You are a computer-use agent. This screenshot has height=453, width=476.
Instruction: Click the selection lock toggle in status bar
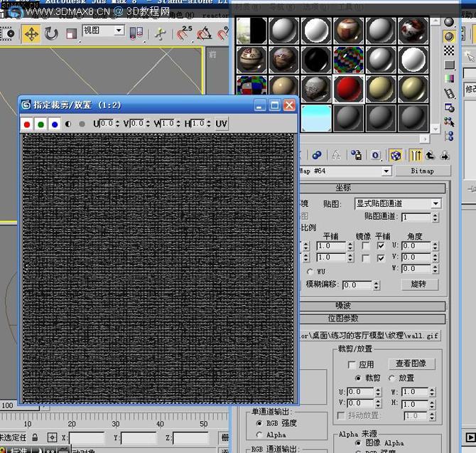[x=35, y=438]
